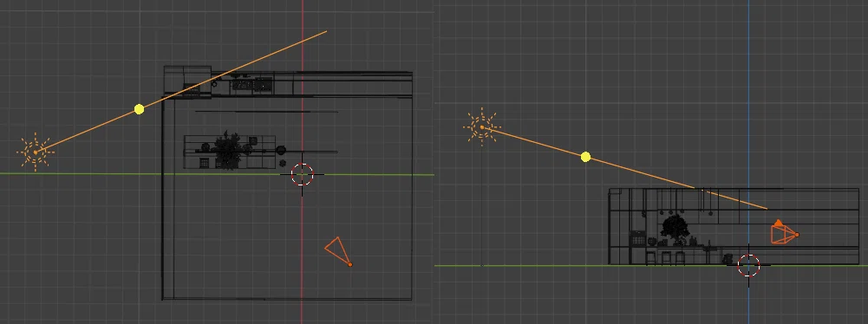Click the yellow dot on the right sun line
The width and height of the screenshot is (868, 324).
tap(585, 157)
